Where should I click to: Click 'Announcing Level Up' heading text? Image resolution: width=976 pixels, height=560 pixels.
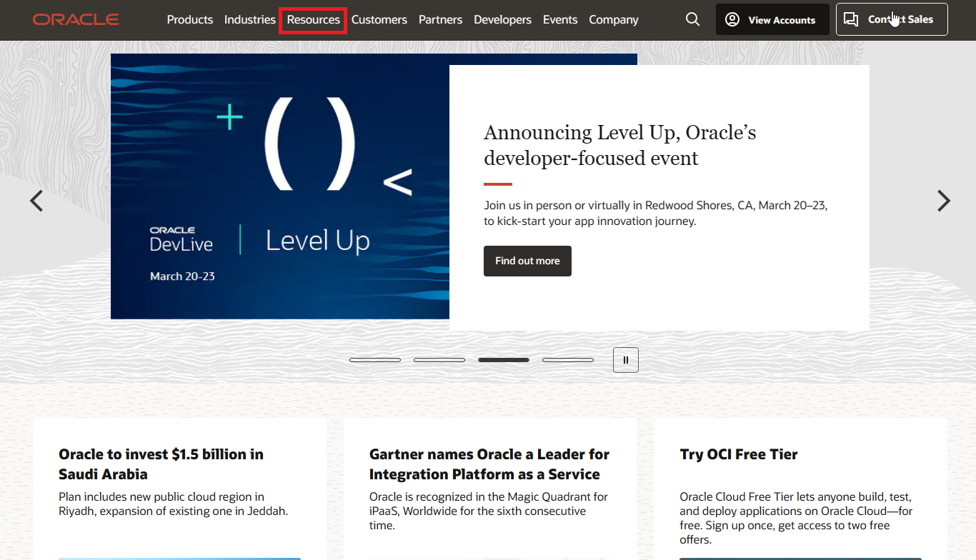(x=620, y=145)
